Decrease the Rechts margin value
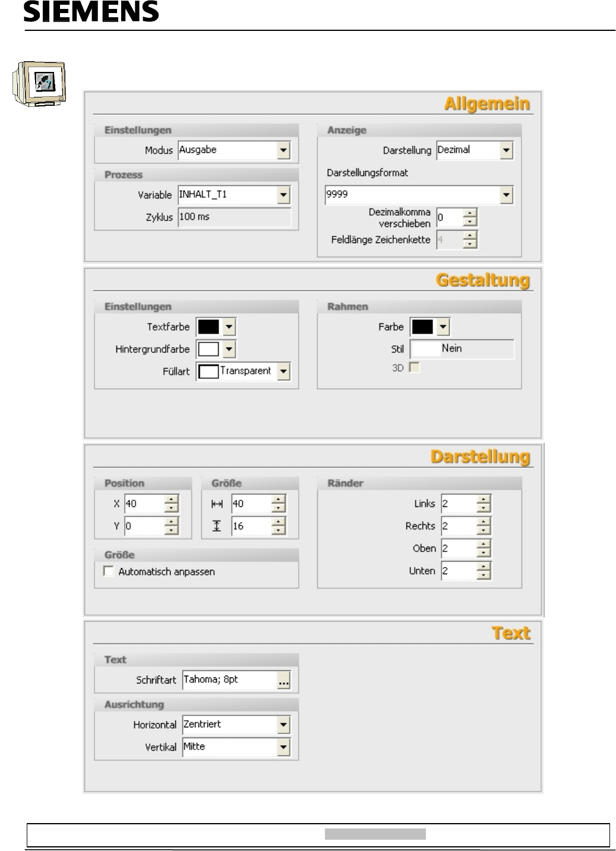Viewport: 616px width, 851px height. point(484,531)
